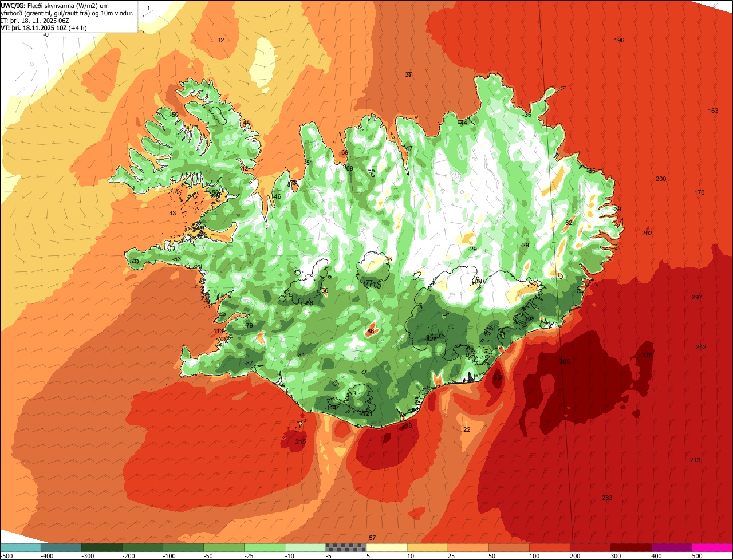733x560 pixels.
Task: Click the value -46 in northwest Iceland
Action: click(x=277, y=196)
